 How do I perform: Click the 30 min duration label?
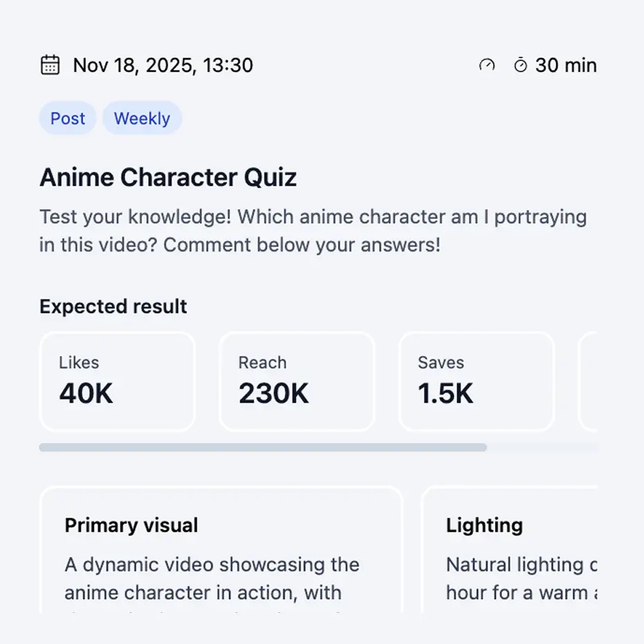tap(566, 65)
